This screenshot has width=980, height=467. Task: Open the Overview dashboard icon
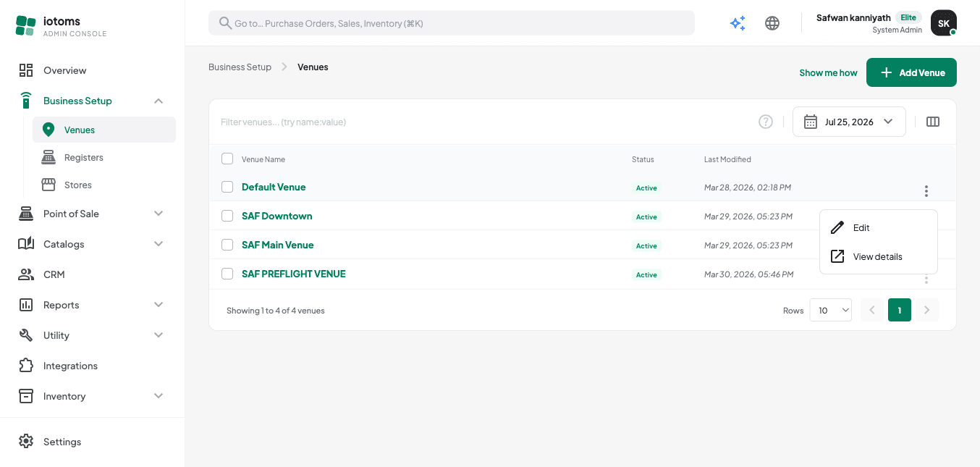pos(26,70)
